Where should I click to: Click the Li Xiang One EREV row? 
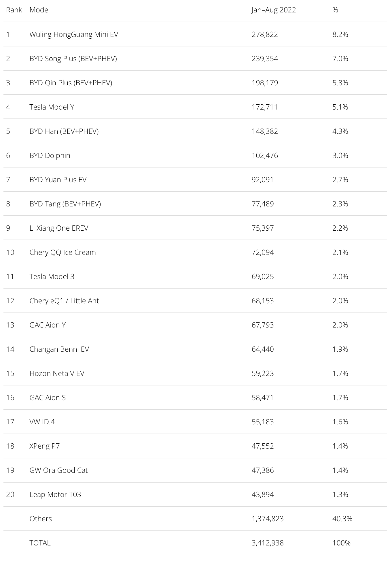pyautogui.click(x=195, y=228)
